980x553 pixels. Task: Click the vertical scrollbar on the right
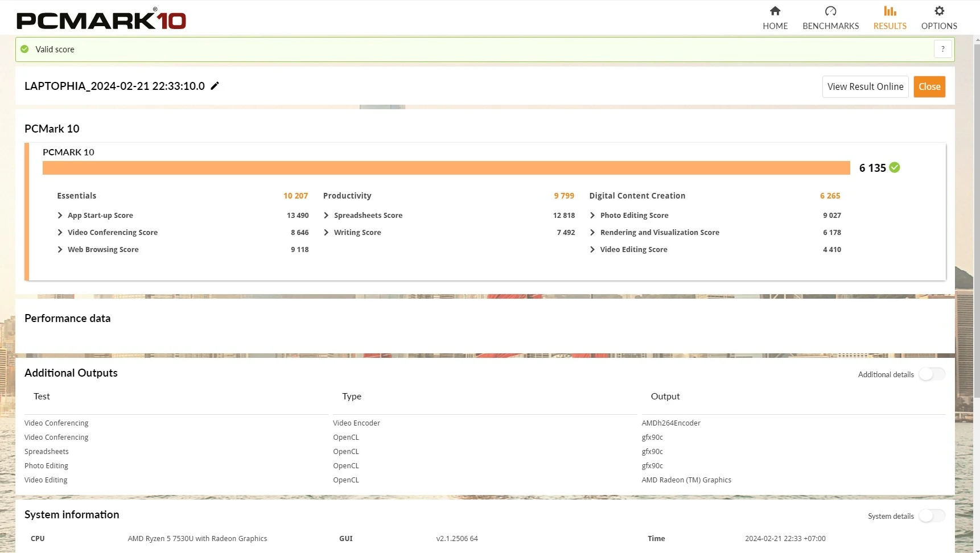(977, 222)
